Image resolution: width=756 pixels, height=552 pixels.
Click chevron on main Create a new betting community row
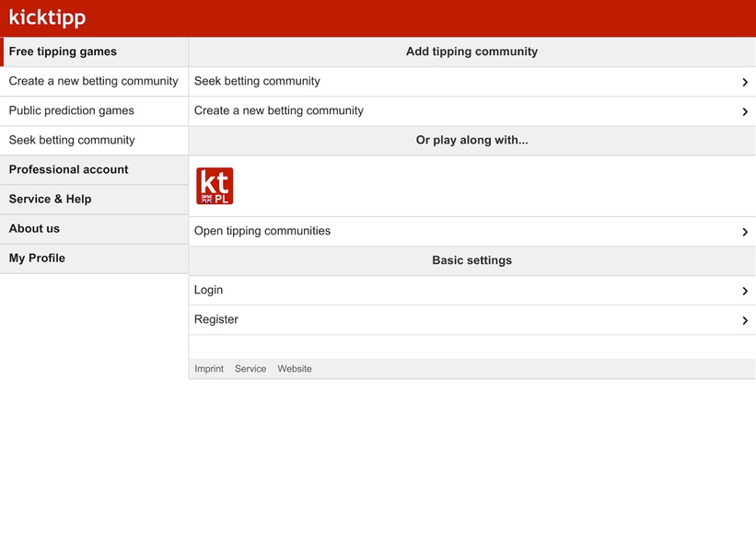click(x=745, y=111)
